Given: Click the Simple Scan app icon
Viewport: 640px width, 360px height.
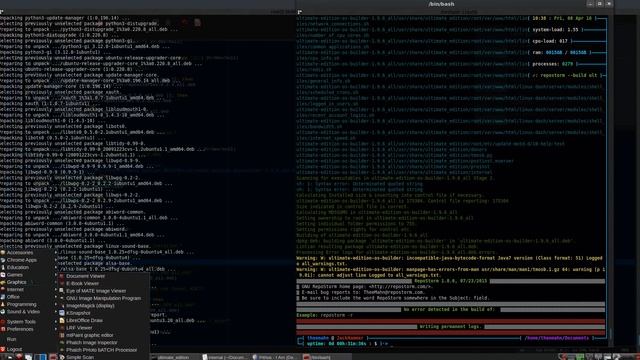Looking at the screenshot, I should [x=62, y=357].
